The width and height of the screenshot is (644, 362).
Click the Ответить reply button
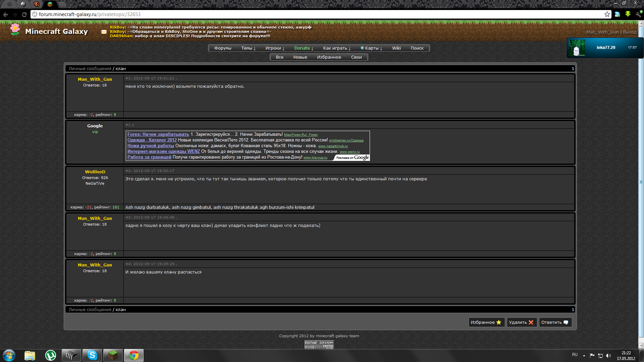[x=555, y=322]
